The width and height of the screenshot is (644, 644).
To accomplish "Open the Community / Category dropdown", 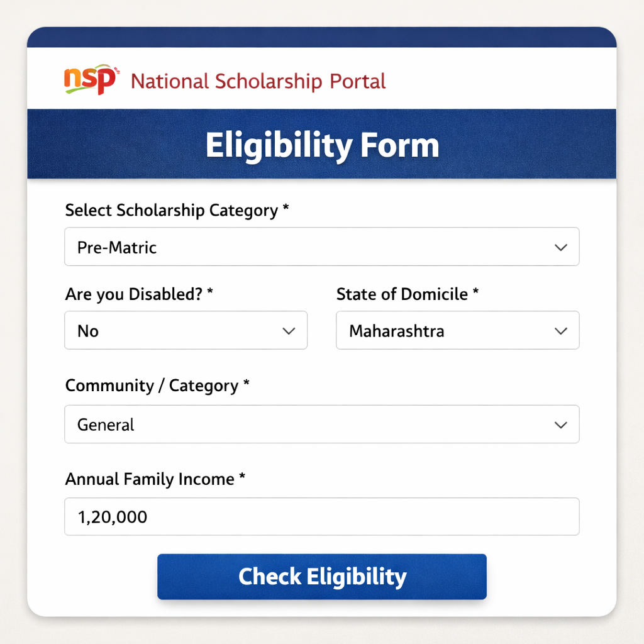I will tap(322, 425).
